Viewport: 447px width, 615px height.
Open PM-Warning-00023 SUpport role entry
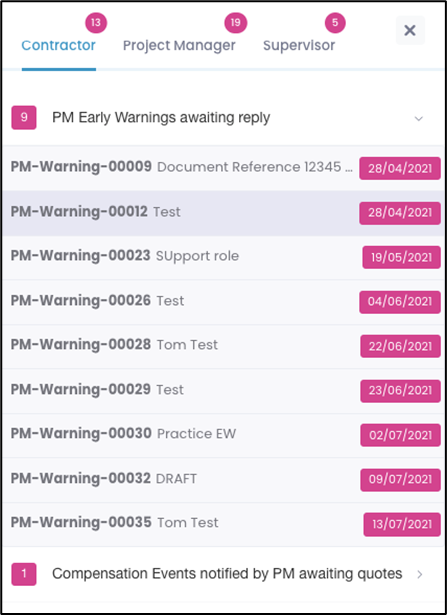tap(224, 257)
